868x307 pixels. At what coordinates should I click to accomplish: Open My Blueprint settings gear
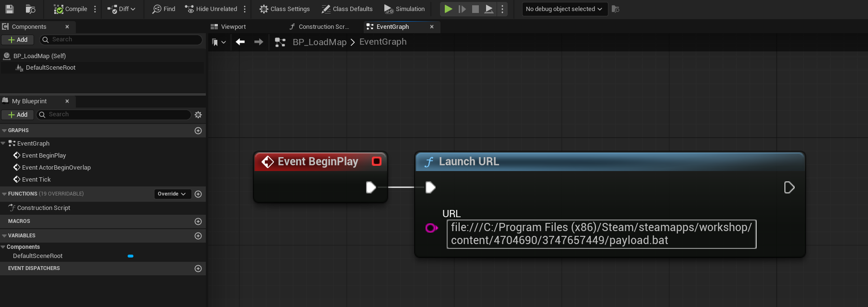tap(198, 115)
